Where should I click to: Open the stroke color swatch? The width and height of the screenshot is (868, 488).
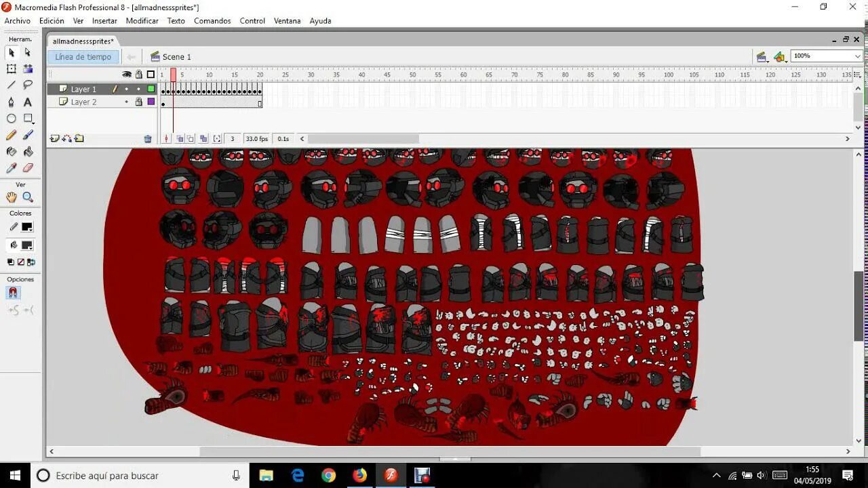point(26,228)
